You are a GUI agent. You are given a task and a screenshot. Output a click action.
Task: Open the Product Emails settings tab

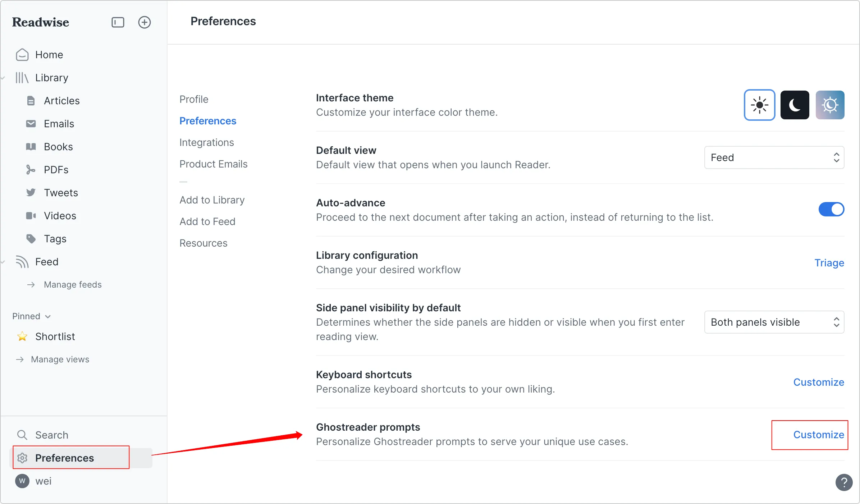(x=214, y=164)
